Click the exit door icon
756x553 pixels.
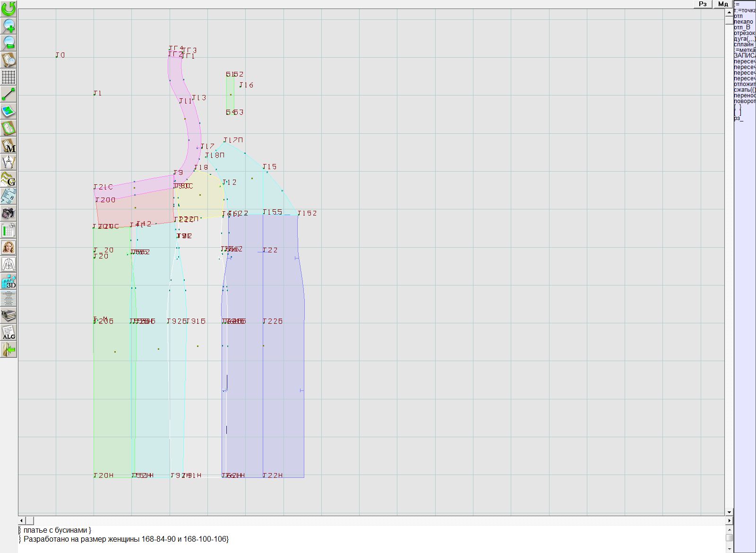point(9,349)
